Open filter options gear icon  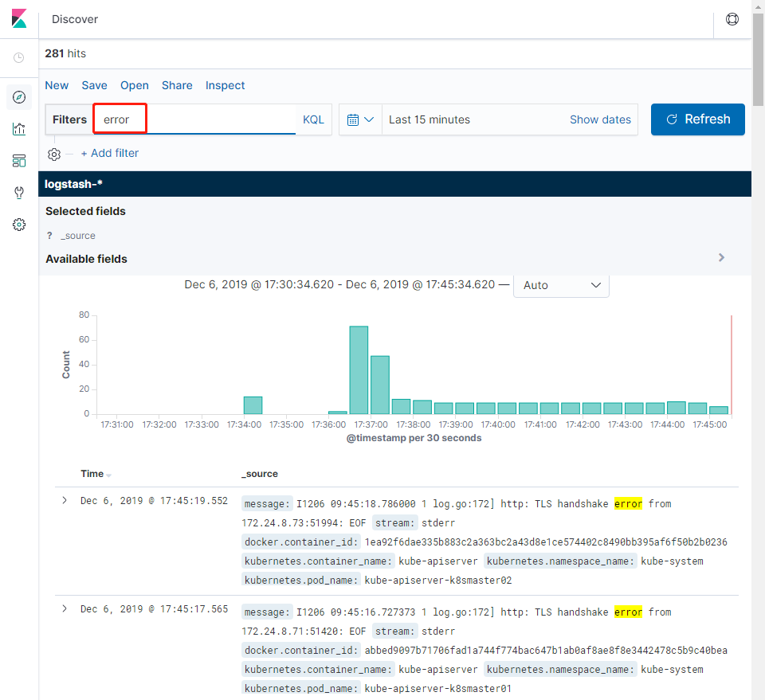[54, 154]
